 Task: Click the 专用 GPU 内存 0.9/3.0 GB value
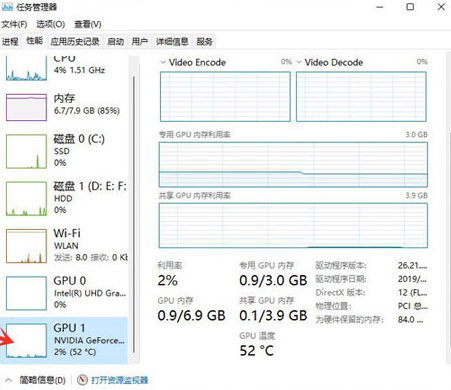coord(273,281)
